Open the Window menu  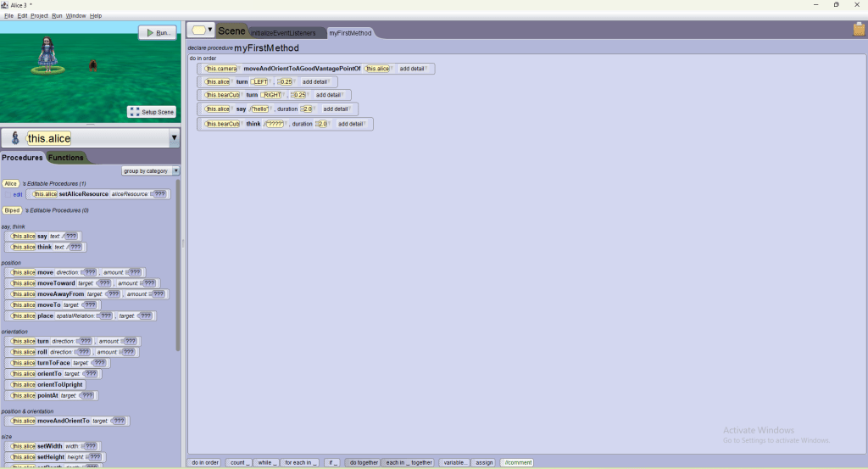point(75,15)
